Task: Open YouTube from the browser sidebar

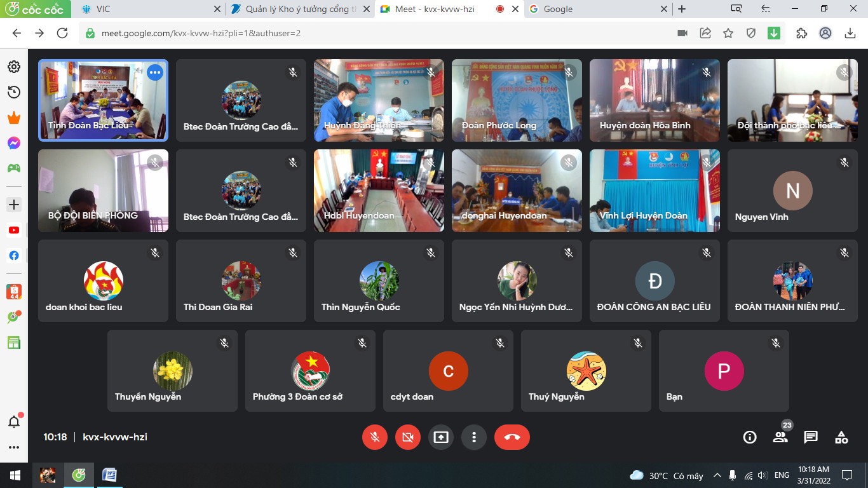Action: click(13, 230)
